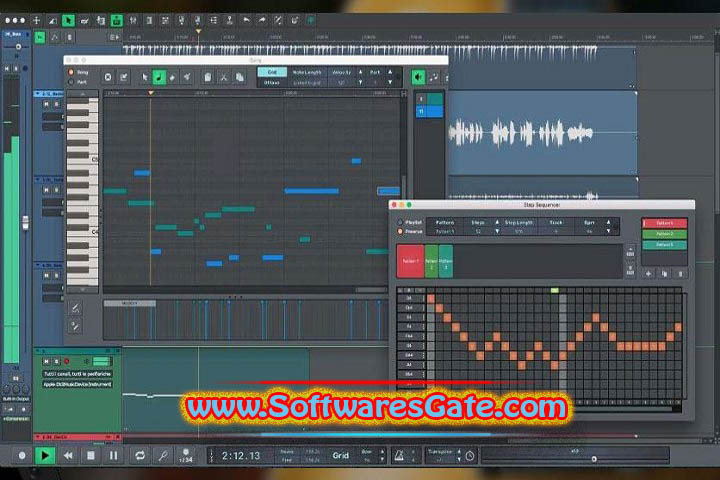Click the rewind button in transport bar
The width and height of the screenshot is (720, 480).
click(x=68, y=456)
